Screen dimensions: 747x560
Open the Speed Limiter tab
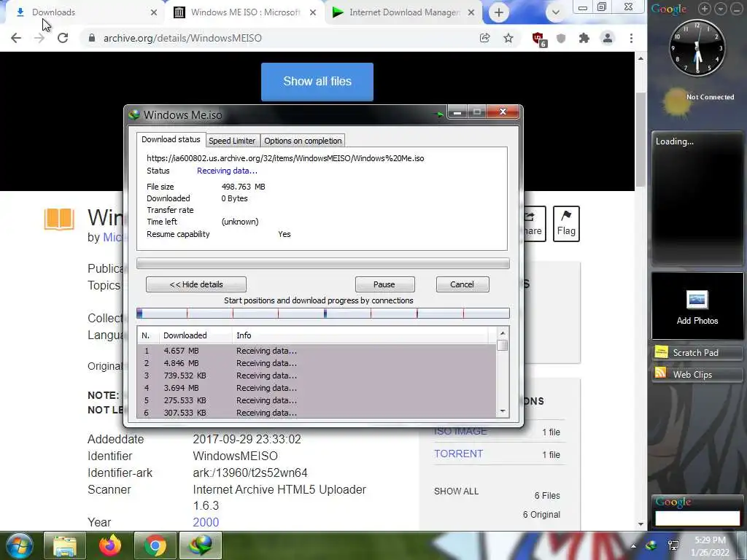(232, 141)
